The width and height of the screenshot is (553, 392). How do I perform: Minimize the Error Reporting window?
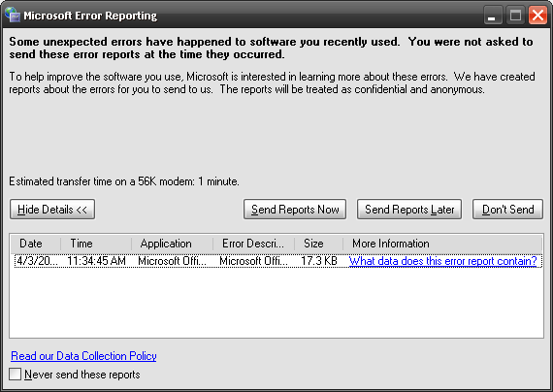point(492,16)
